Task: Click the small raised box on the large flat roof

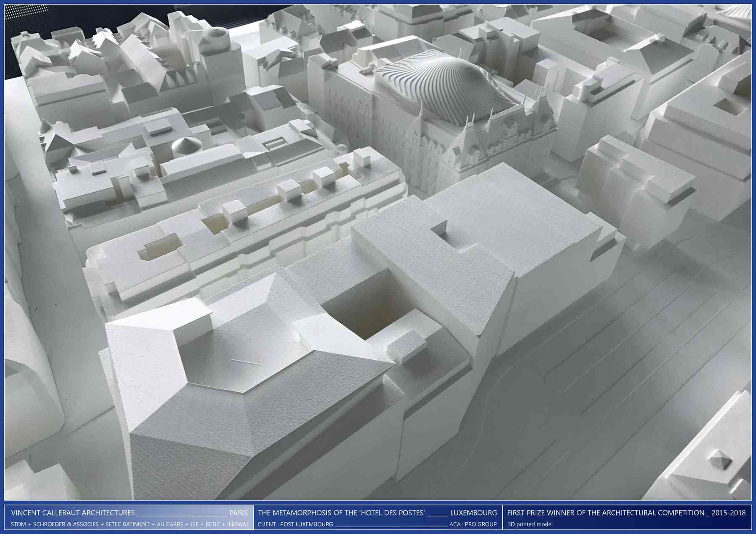Action: coord(439,230)
